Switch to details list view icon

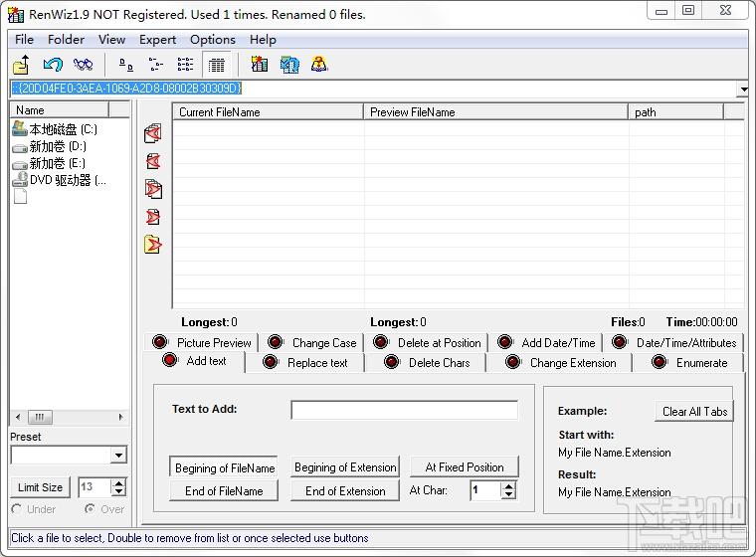click(x=216, y=65)
